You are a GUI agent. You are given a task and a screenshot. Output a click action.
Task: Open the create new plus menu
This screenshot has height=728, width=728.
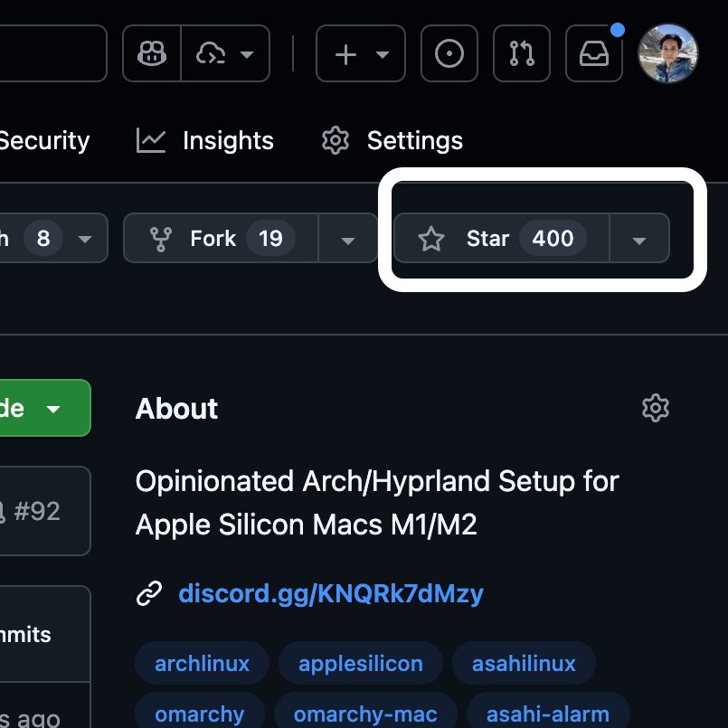pyautogui.click(x=361, y=53)
